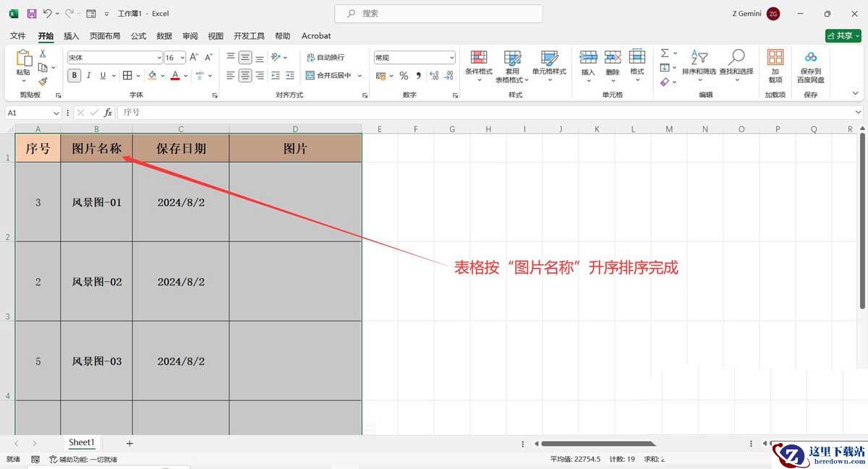The width and height of the screenshot is (868, 469).
Task: Toggle top vertical alignment
Action: point(231,57)
